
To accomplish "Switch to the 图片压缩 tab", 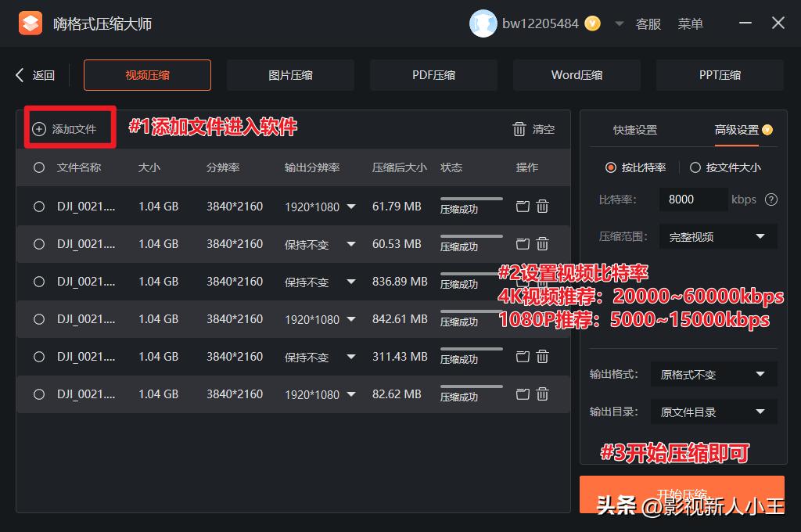I will [290, 75].
